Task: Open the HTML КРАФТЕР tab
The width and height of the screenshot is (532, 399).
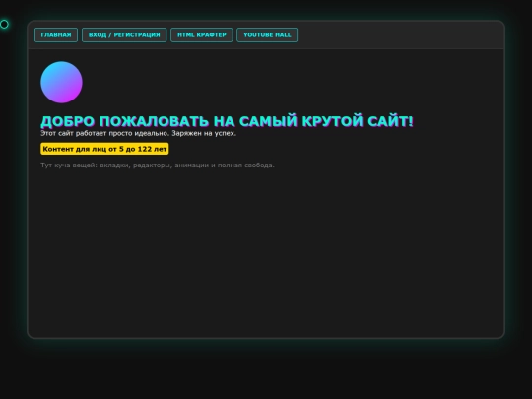Action: coord(202,34)
